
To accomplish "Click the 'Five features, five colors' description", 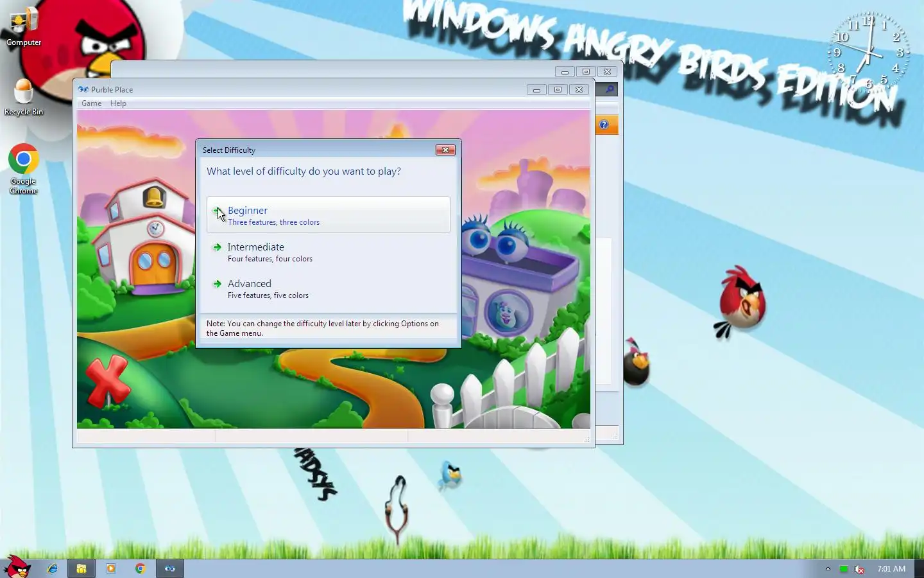I will [268, 295].
